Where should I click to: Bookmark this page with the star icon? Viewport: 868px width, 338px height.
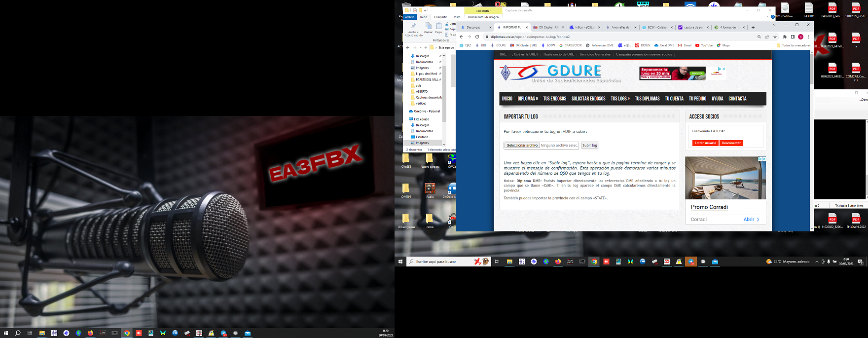pyautogui.click(x=775, y=37)
